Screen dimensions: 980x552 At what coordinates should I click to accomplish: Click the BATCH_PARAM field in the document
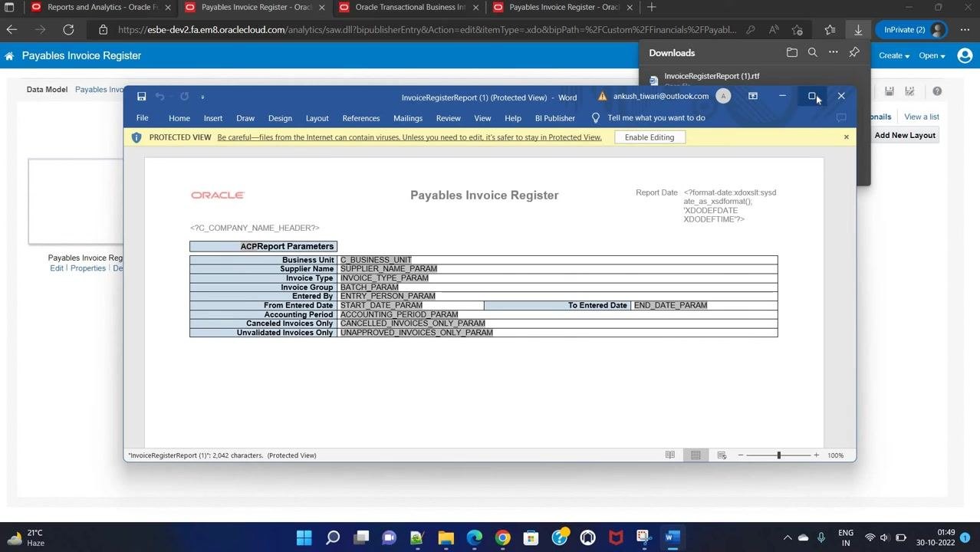[x=369, y=287]
